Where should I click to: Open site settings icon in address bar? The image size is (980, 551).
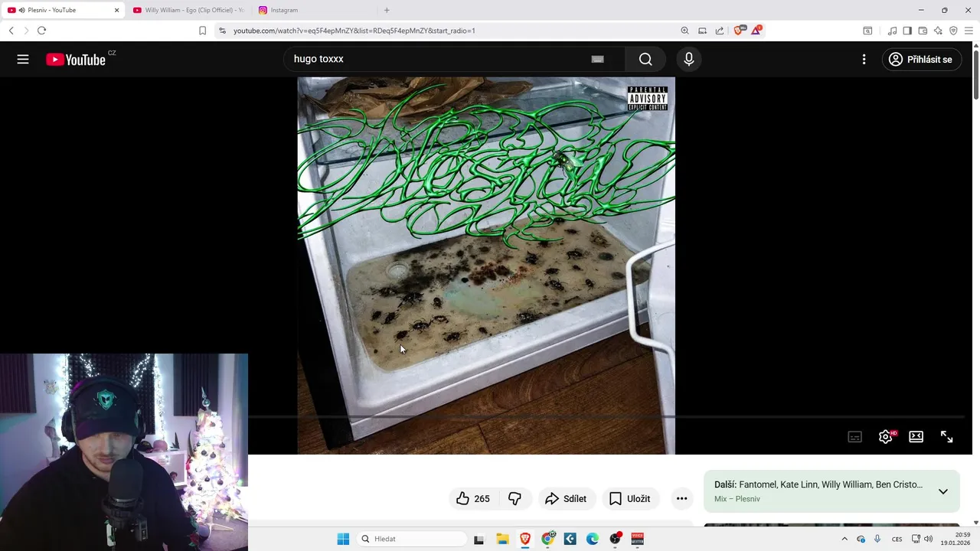coord(222,31)
